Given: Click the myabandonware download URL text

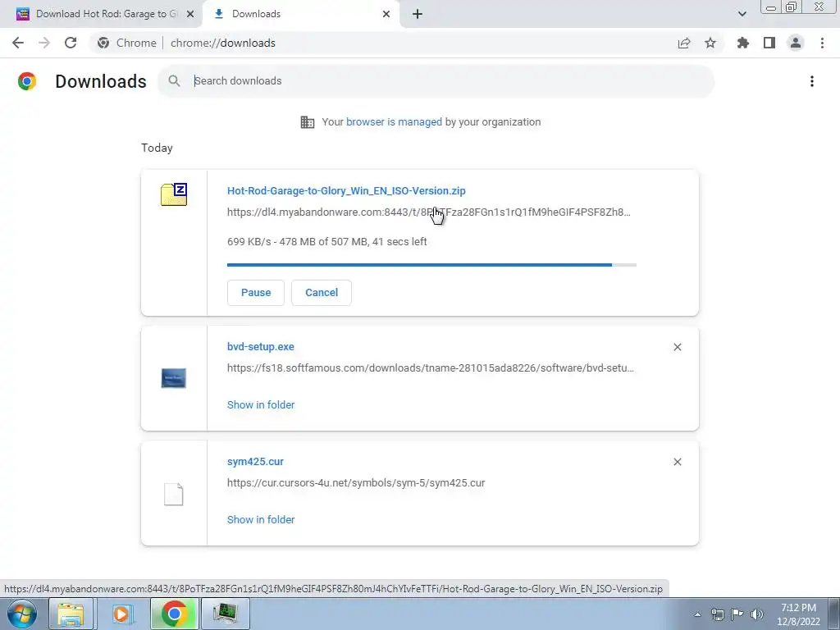Looking at the screenshot, I should [x=428, y=212].
